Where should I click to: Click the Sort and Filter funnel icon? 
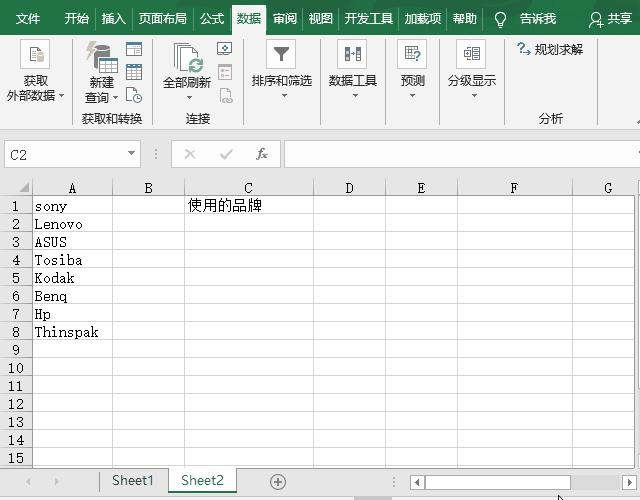click(x=281, y=54)
